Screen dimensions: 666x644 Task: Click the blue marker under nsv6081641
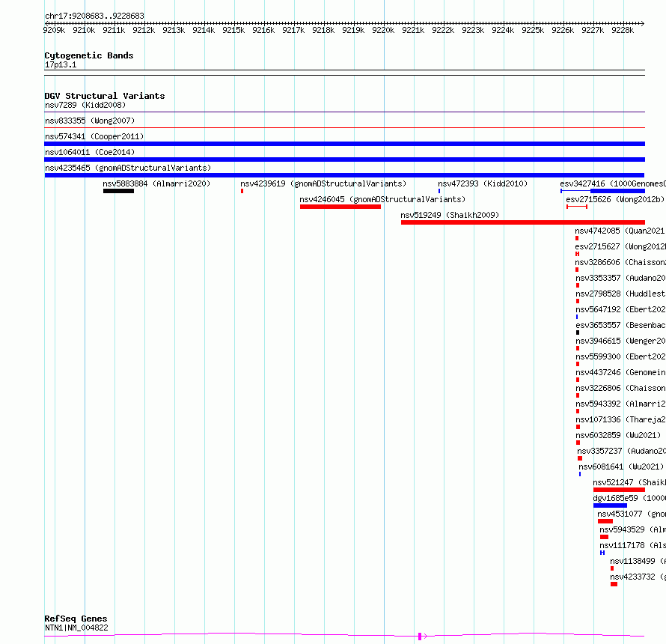[580, 474]
